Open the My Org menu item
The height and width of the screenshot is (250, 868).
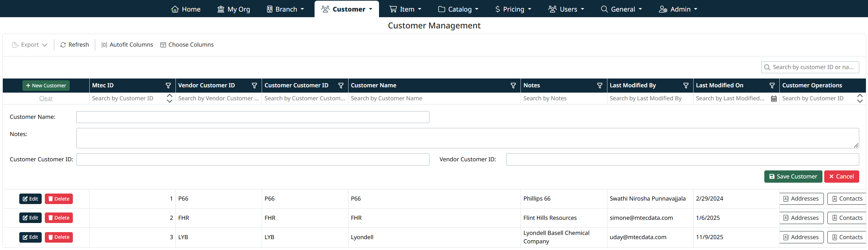(234, 9)
